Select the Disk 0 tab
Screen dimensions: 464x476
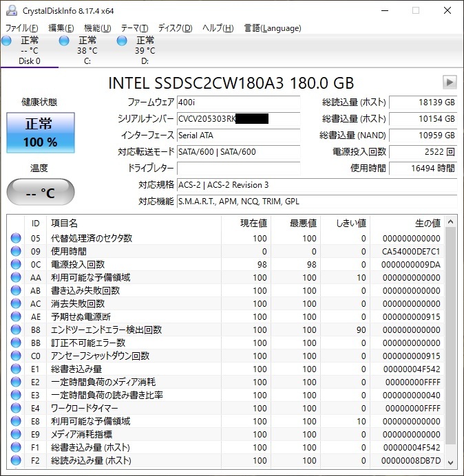30,51
